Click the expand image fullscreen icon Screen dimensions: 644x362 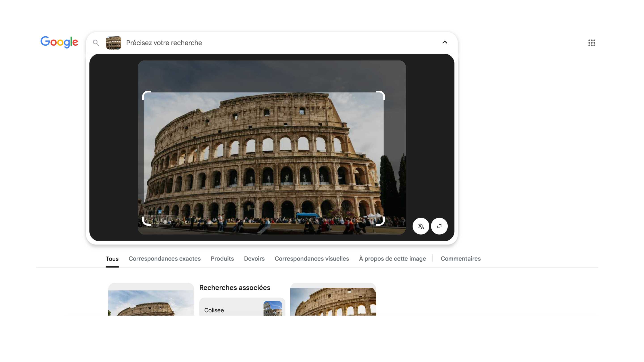point(439,226)
